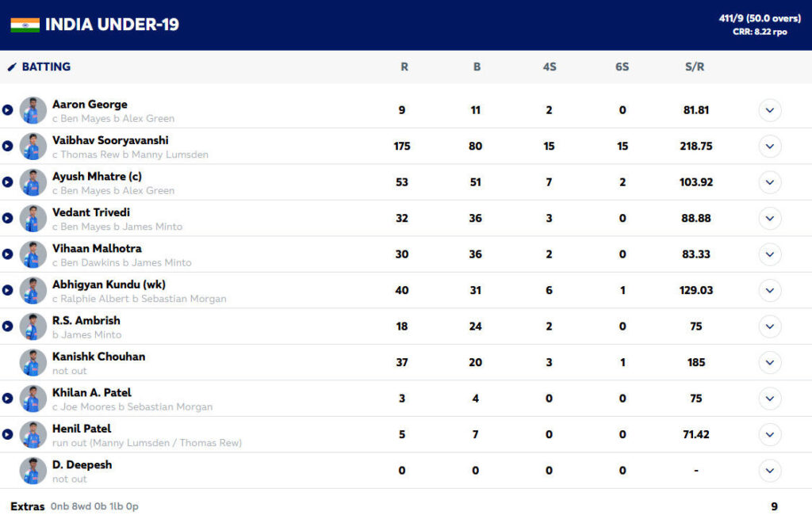The width and height of the screenshot is (812, 519).
Task: Open Kanishk Chouhan's player profile
Action: pos(98,357)
